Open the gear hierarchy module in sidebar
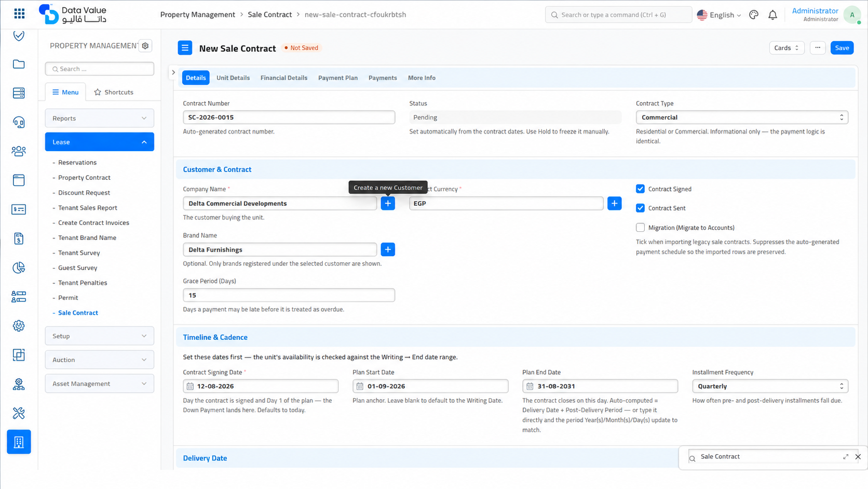This screenshot has height=489, width=868. tap(19, 384)
